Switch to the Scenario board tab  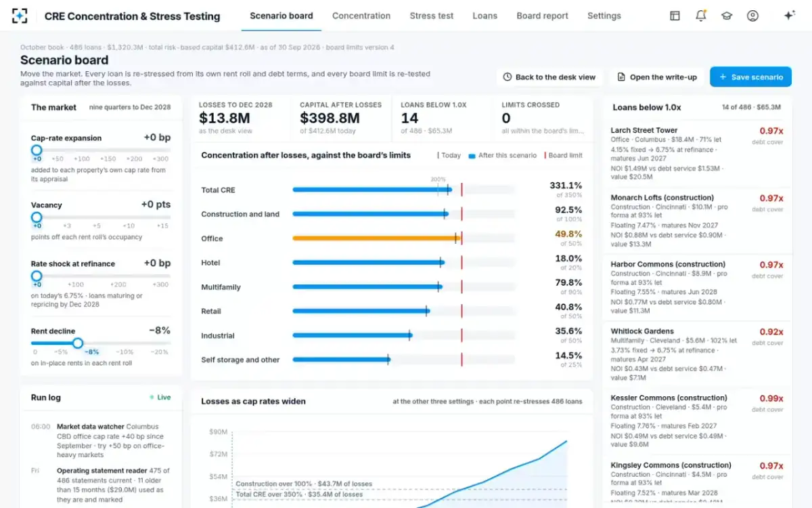point(281,16)
